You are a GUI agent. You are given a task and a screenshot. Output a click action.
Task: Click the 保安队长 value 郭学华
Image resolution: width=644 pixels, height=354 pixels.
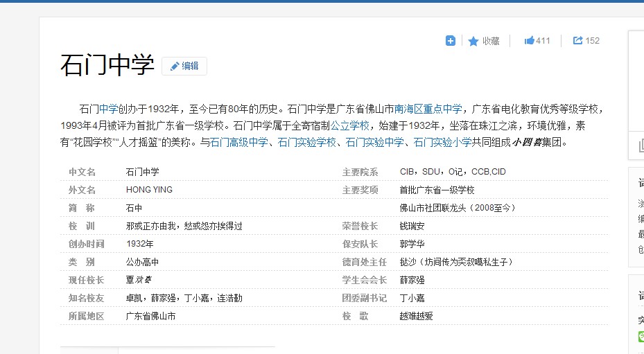[412, 244]
